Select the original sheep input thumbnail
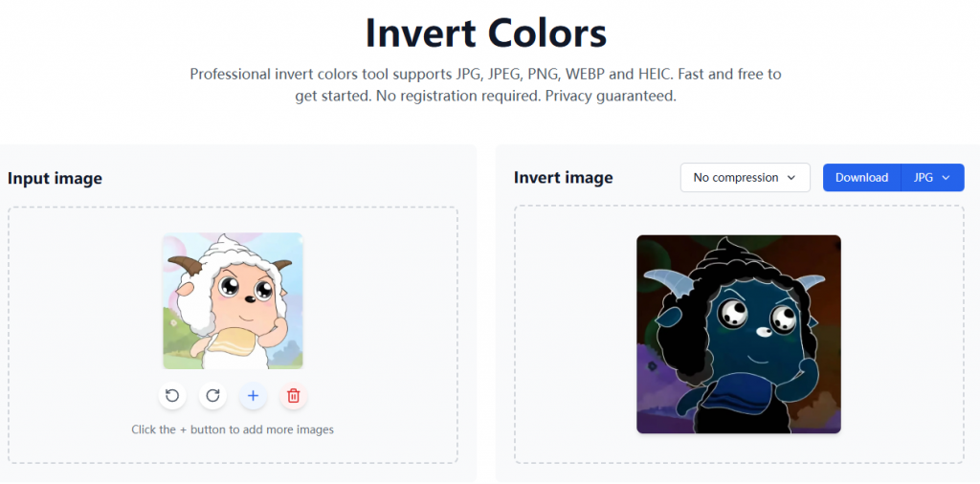Image resolution: width=980 pixels, height=484 pixels. tap(233, 300)
